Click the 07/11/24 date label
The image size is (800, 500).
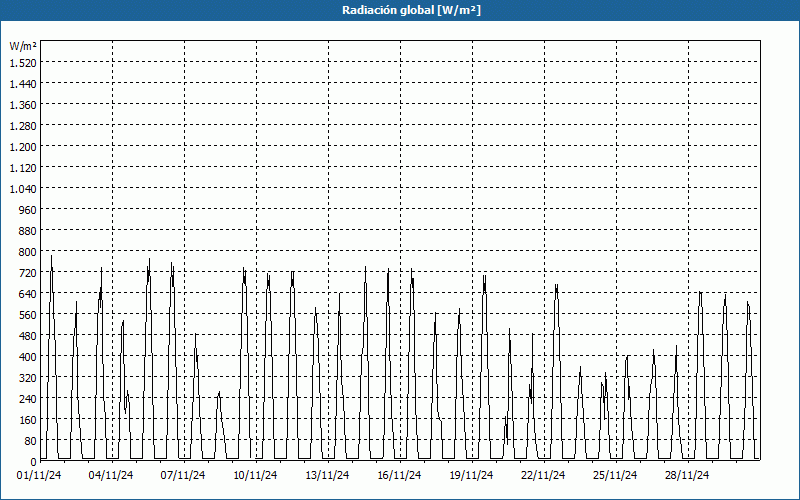point(183,476)
